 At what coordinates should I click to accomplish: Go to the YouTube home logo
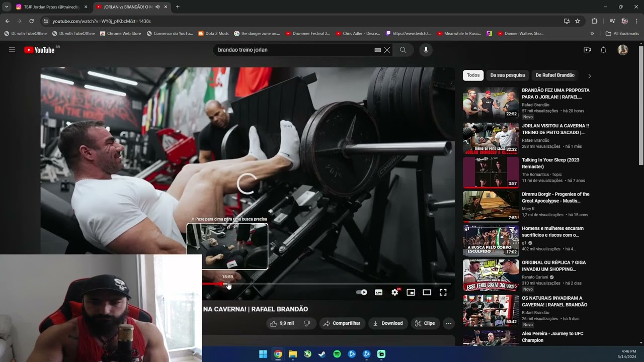click(40, 50)
